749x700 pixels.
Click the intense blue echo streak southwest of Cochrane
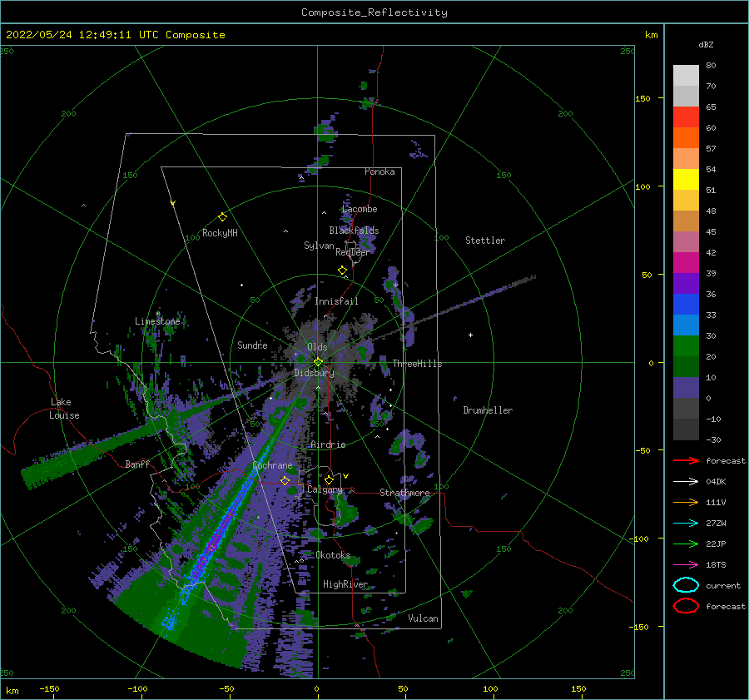pyautogui.click(x=225, y=521)
